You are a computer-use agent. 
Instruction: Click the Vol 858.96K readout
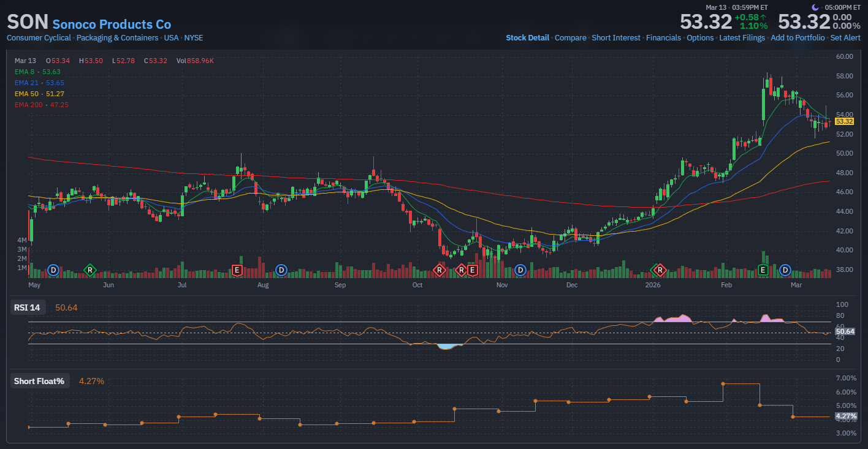(195, 61)
